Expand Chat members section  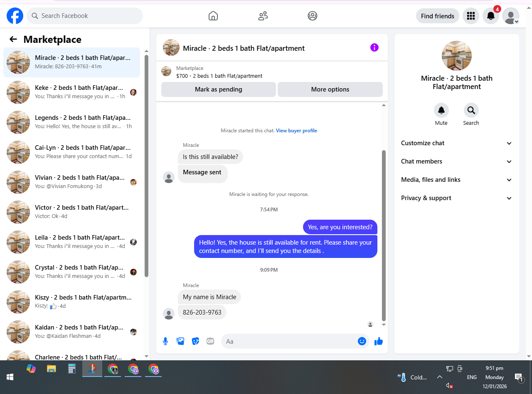point(457,161)
